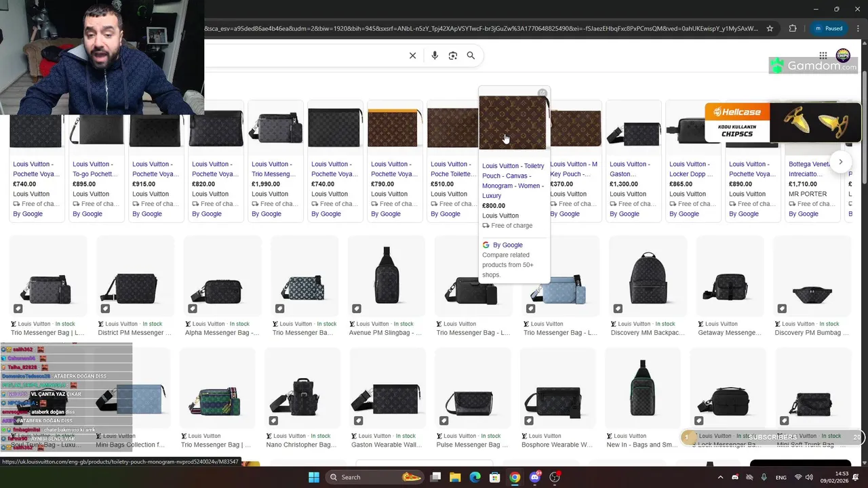Open File Explorer from taskbar

coord(455,477)
